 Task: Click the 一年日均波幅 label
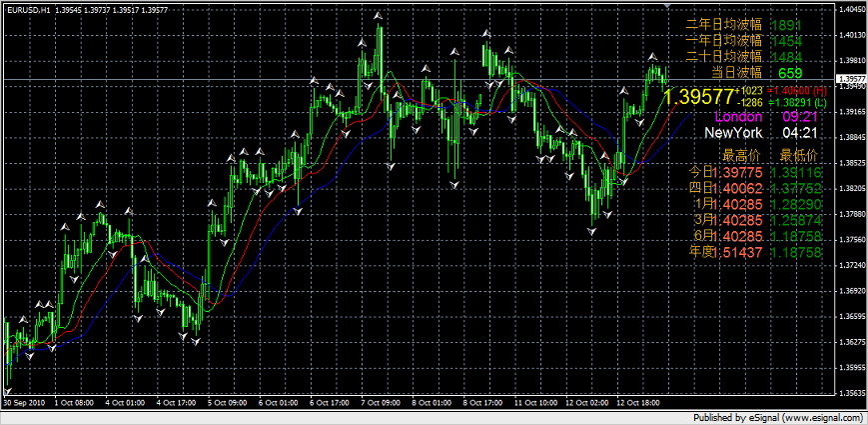click(x=723, y=40)
